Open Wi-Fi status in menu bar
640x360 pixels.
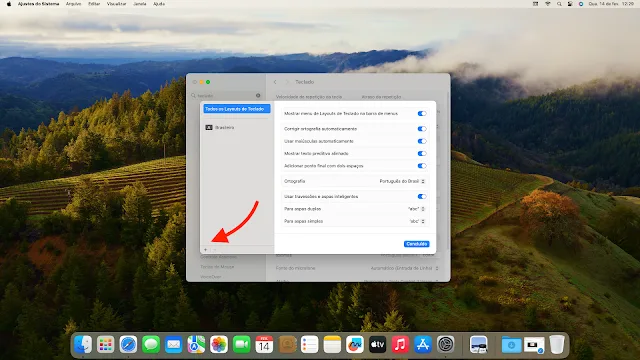(547, 4)
